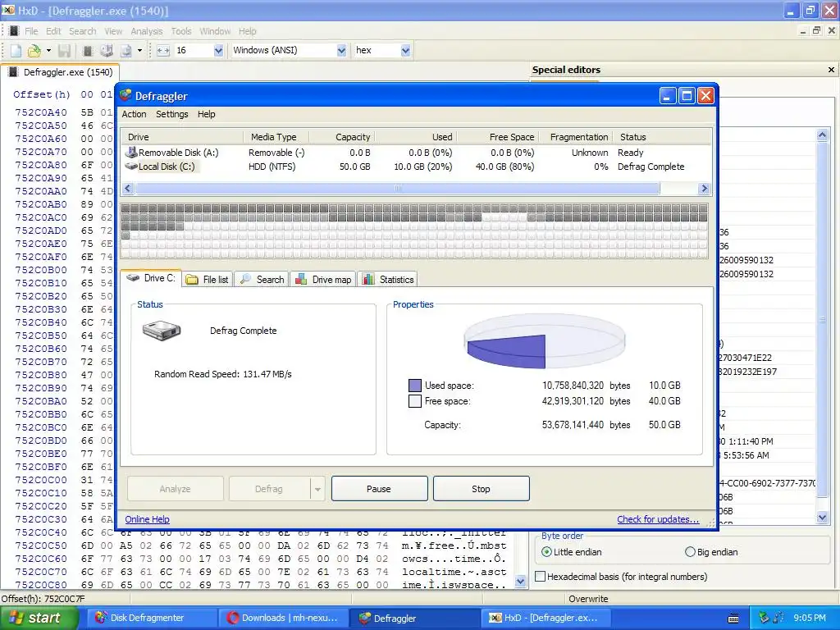
Task: Click the Used space purple color swatch
Action: [415, 386]
